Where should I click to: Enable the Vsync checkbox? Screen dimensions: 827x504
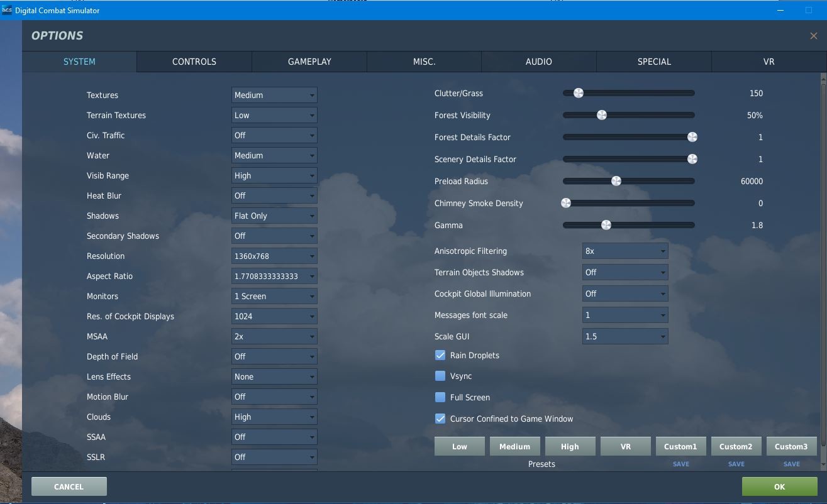pos(440,376)
